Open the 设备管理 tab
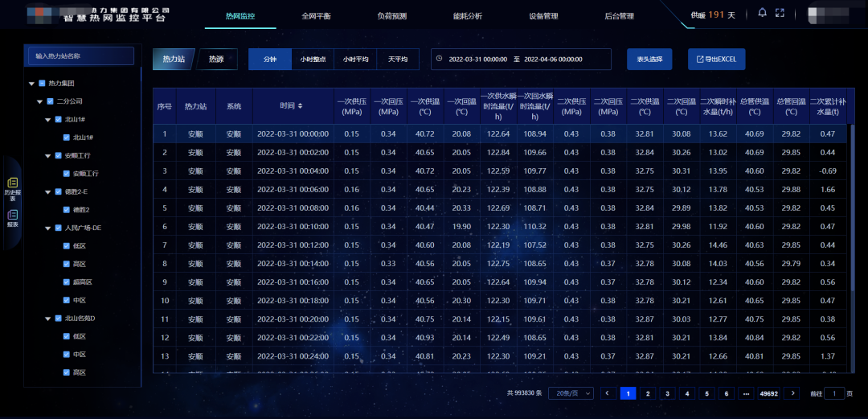The image size is (868, 419). [543, 16]
